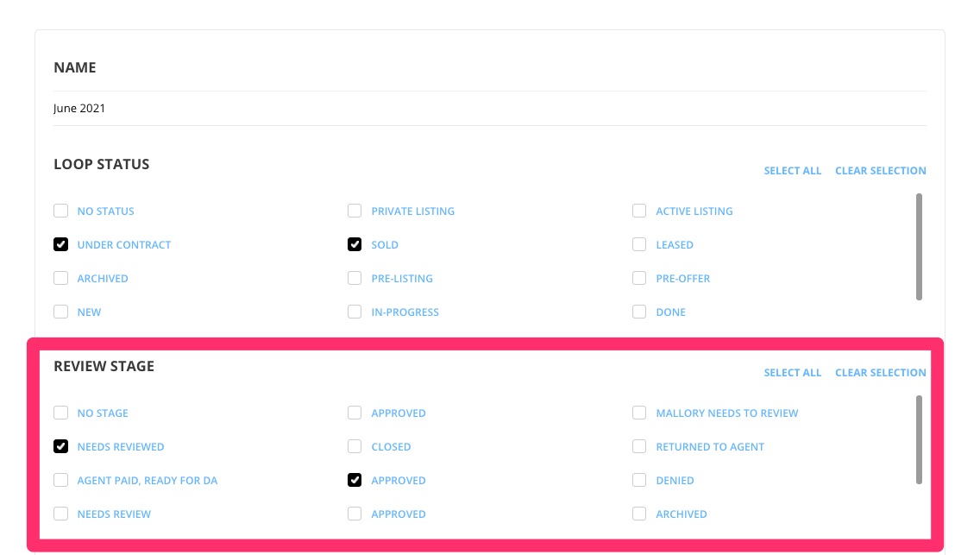Enable the In-Progress loop status
Screen dimensions: 980x555
click(355, 312)
